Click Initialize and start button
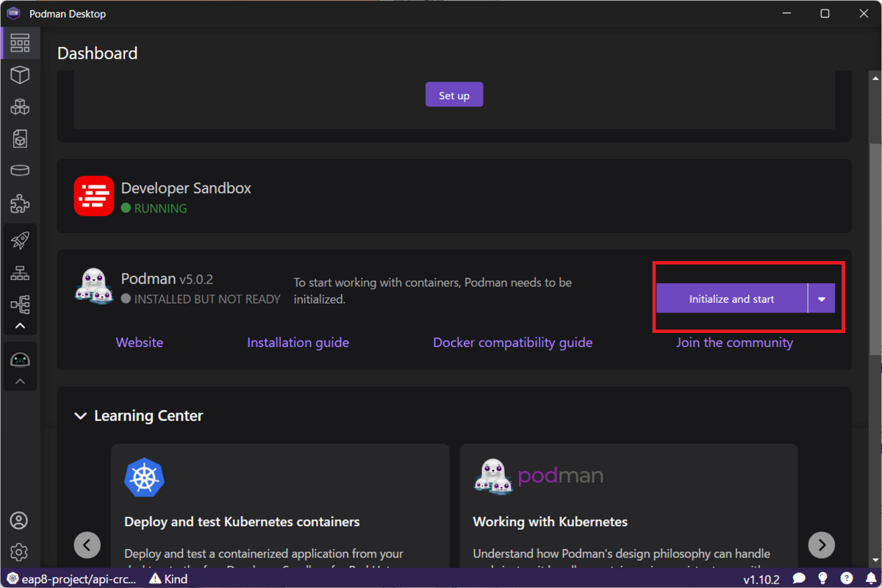The image size is (882, 588). coord(731,298)
